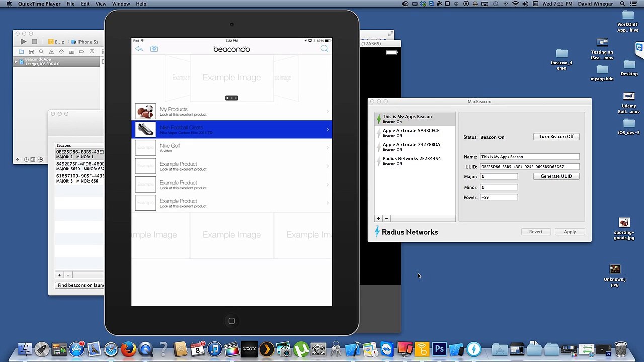Open the Nike Golf video row

[231, 148]
